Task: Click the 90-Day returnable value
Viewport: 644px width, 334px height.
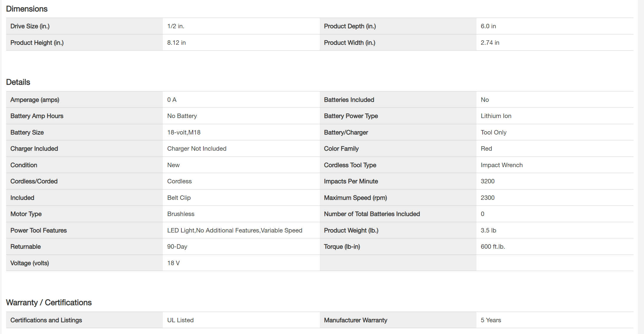Action: 177,247
